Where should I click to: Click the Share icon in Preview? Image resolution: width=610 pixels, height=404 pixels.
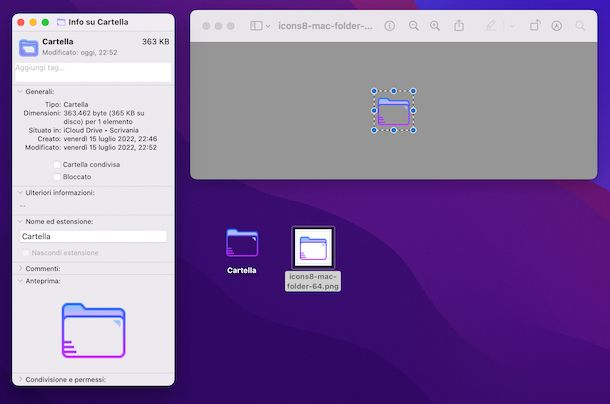(459, 26)
